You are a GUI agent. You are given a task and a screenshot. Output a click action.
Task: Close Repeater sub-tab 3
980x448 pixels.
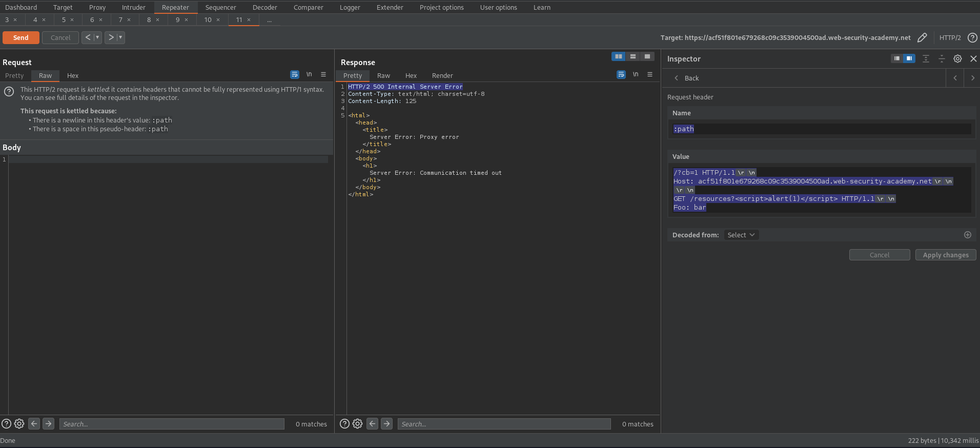point(15,20)
